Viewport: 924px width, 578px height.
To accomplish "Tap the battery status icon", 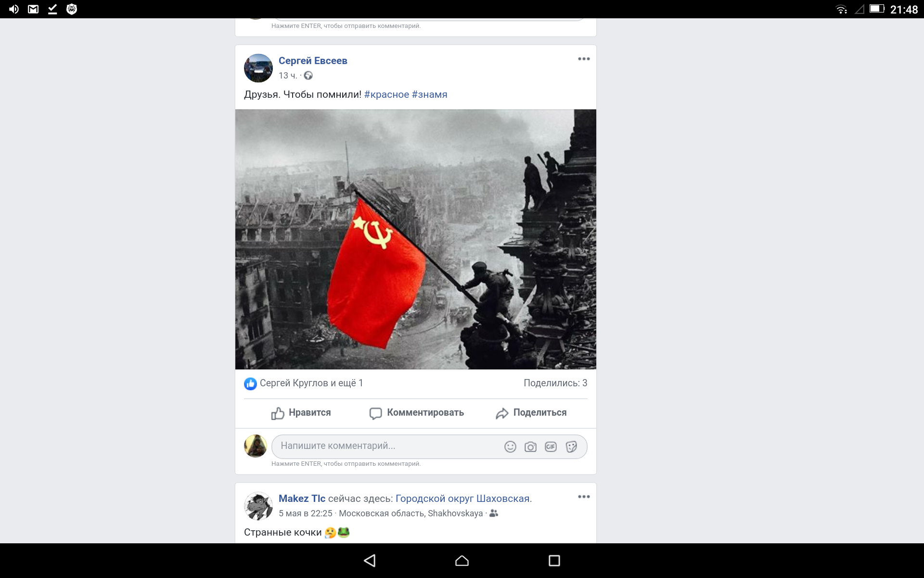I will pyautogui.click(x=877, y=9).
